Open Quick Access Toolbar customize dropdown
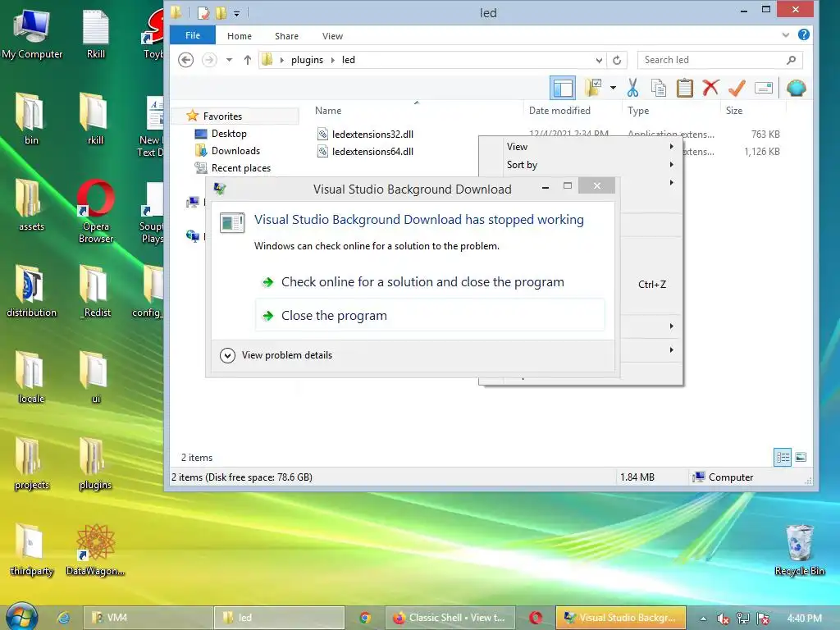 (x=236, y=13)
